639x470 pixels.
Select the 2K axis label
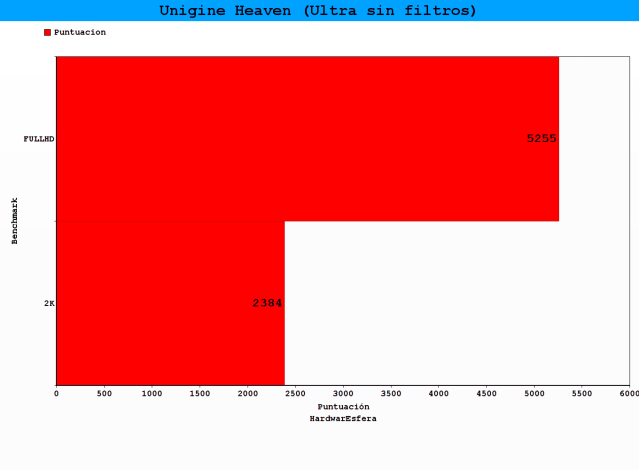point(49,303)
